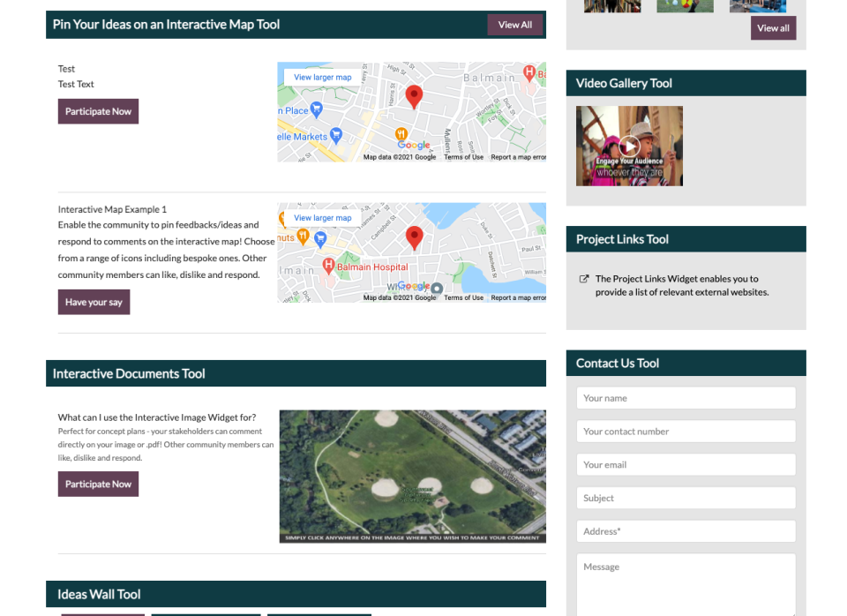Click the red hospital H marker near Balmain

tap(529, 72)
